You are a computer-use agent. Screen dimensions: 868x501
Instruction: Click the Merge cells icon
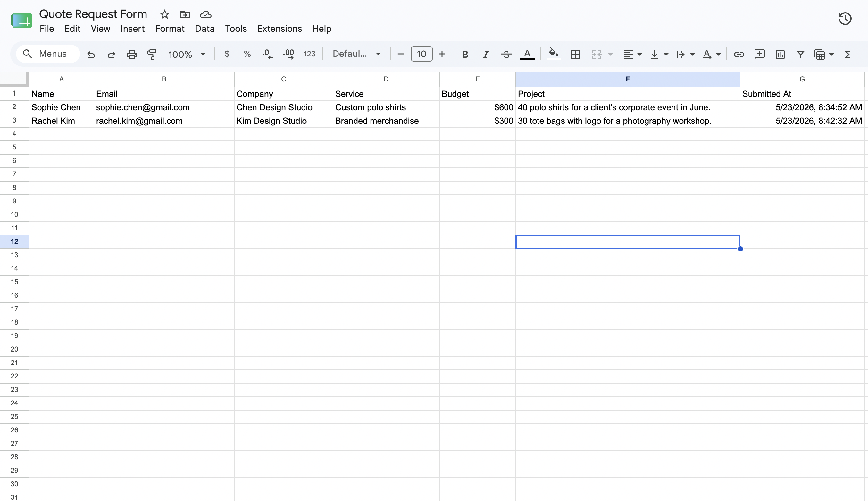click(597, 55)
